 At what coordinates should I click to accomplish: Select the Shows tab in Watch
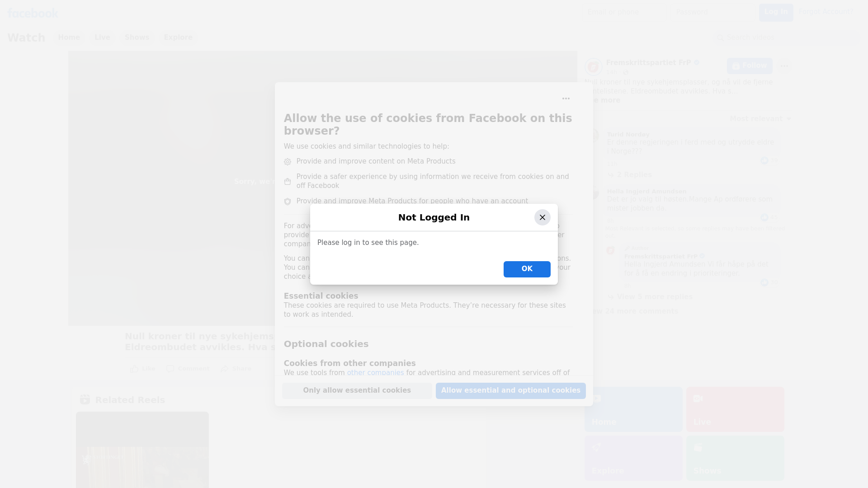click(137, 38)
